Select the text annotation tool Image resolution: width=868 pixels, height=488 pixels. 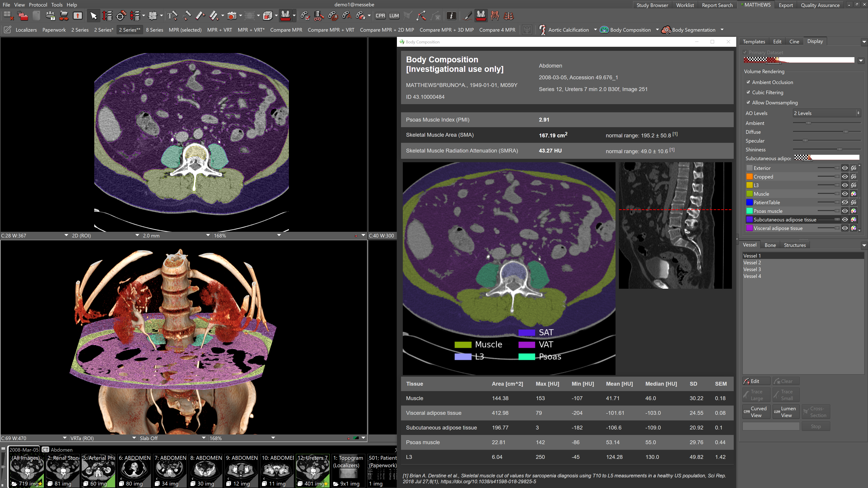point(172,16)
